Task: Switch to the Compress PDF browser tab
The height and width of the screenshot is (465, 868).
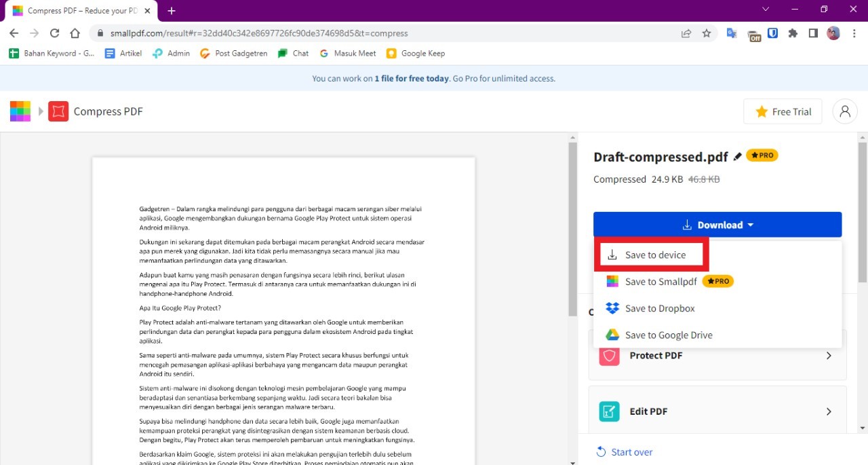Action: click(75, 10)
